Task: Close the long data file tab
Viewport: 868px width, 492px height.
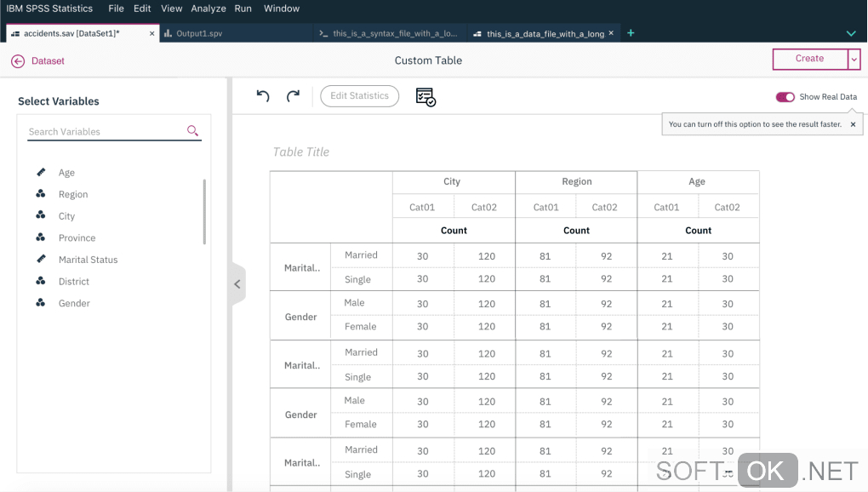Action: [x=611, y=33]
